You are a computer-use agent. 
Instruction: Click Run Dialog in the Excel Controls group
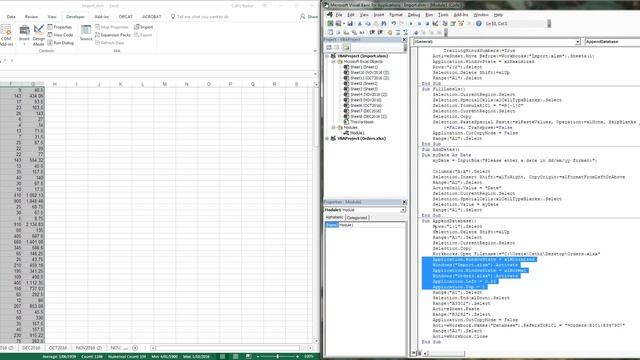click(60, 43)
